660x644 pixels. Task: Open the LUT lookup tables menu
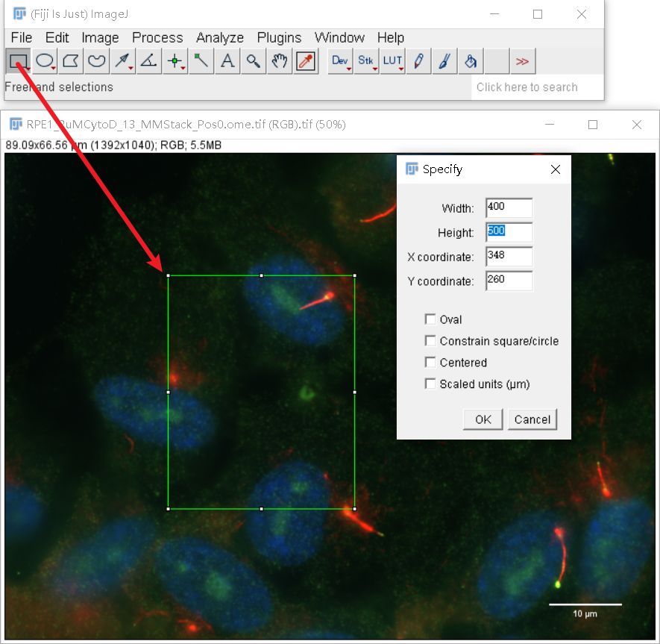(392, 61)
